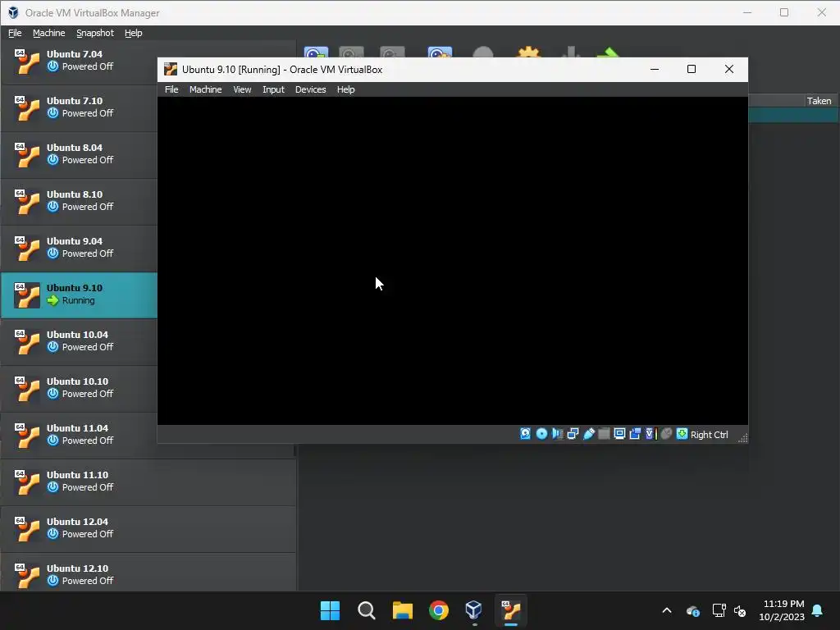Screen dimensions: 840x630
Task: Open Windows Search from the taskbar
Action: [x=367, y=610]
